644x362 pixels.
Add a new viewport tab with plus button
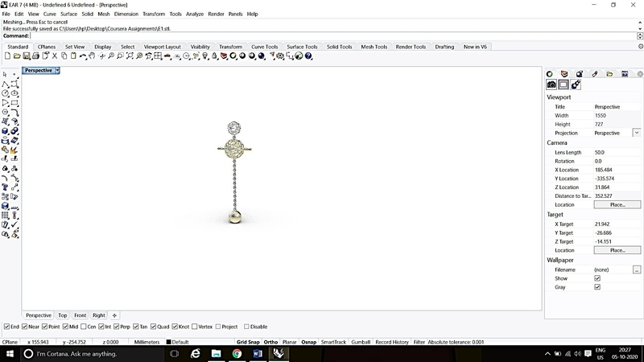tap(114, 315)
